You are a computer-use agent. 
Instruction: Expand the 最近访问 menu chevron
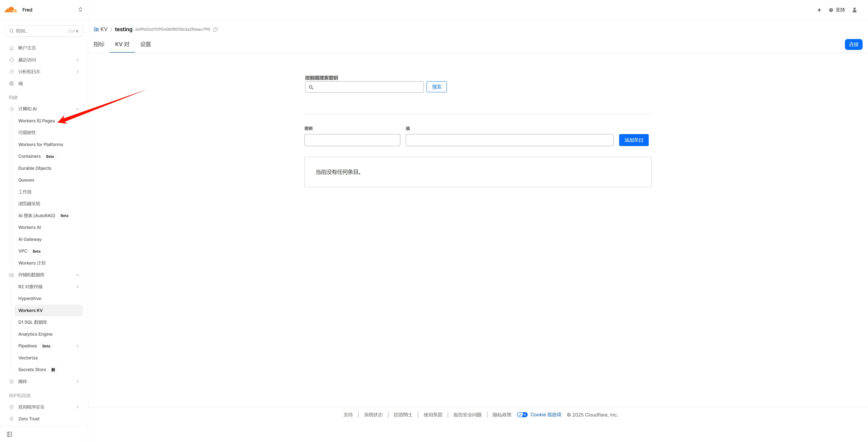(x=78, y=60)
